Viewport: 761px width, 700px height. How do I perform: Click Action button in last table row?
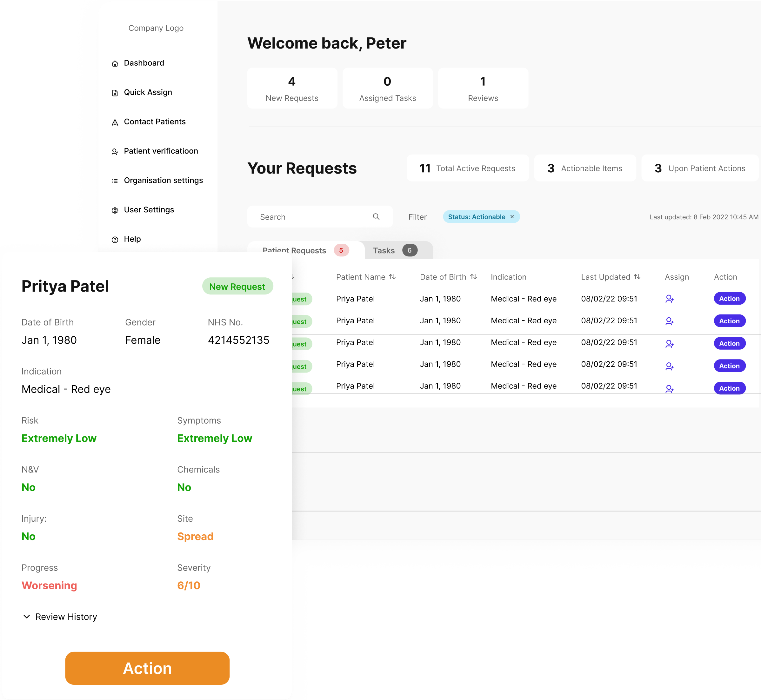pyautogui.click(x=729, y=388)
